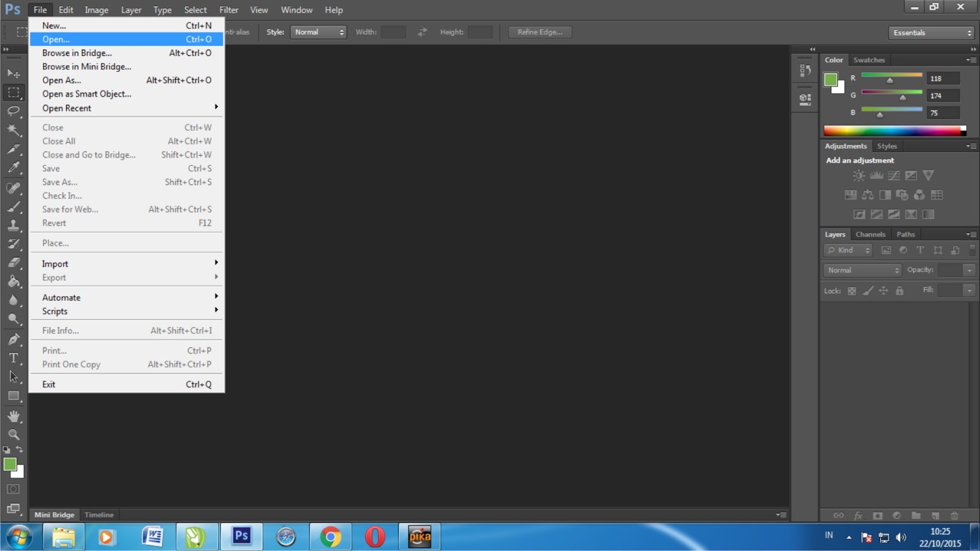Image resolution: width=980 pixels, height=551 pixels.
Task: Click the G value input field
Action: tap(943, 96)
